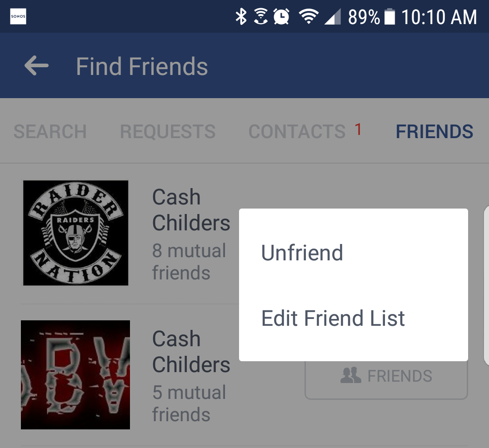Open Cash Childers with 8 mutual friends
The width and height of the screenshot is (489, 448).
(x=191, y=210)
